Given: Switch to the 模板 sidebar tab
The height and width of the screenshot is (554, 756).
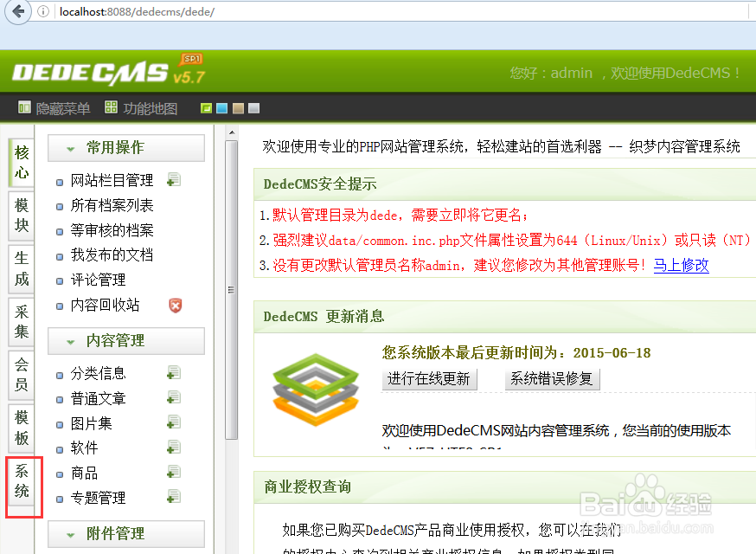Looking at the screenshot, I should tap(22, 428).
